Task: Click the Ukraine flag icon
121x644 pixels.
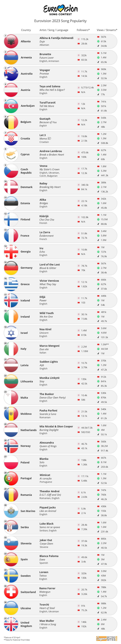Action: (x=11, y=608)
